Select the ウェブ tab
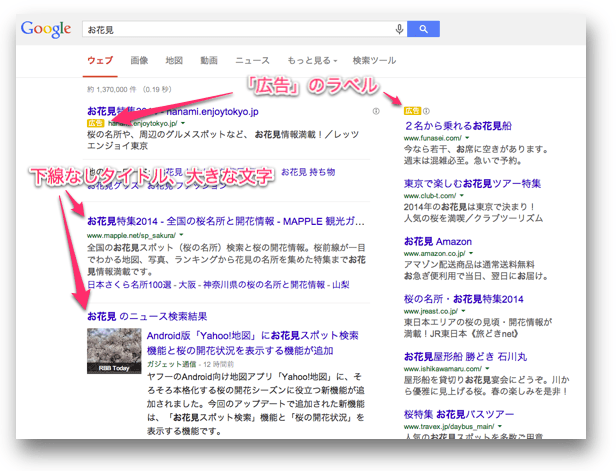 click(100, 60)
